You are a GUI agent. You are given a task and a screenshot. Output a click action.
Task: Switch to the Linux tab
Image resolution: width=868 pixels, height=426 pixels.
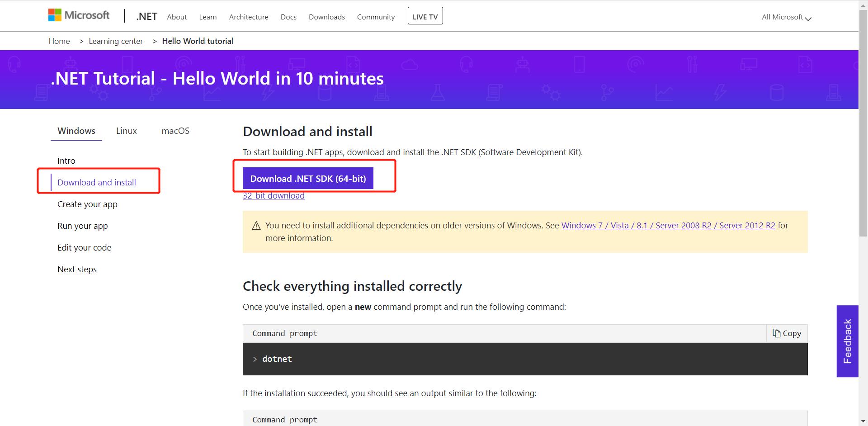(127, 131)
